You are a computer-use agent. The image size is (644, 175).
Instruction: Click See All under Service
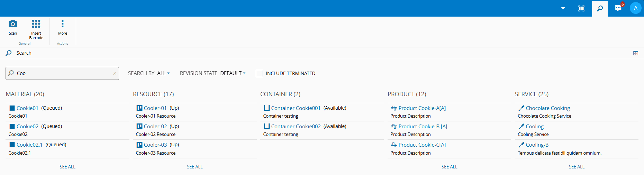click(577, 167)
